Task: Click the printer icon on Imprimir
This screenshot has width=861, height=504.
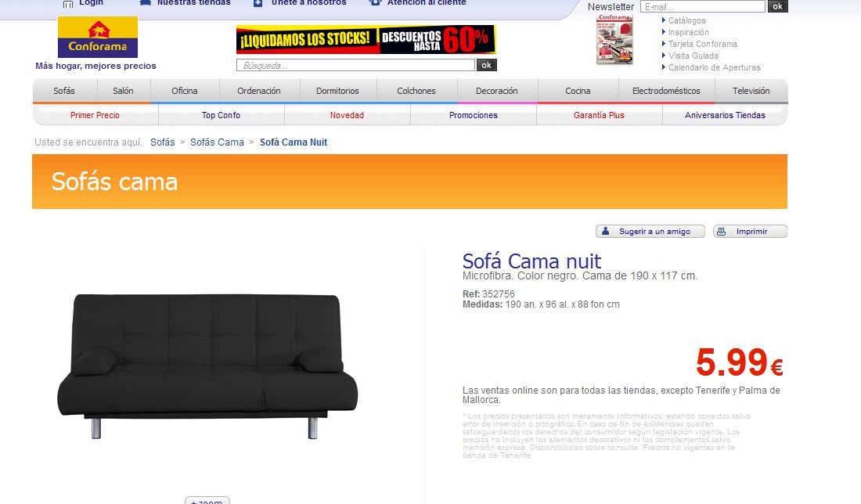Action: [x=722, y=231]
